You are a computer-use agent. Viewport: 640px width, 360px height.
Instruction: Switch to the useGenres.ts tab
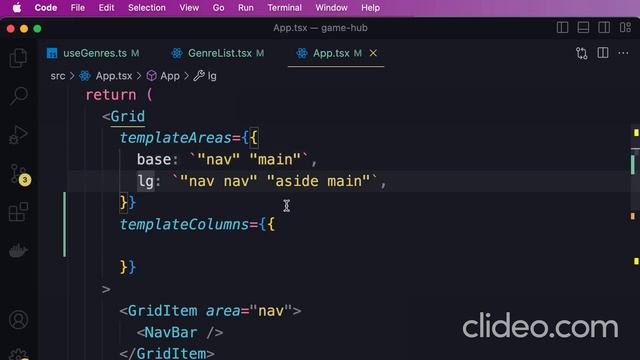pyautogui.click(x=95, y=53)
